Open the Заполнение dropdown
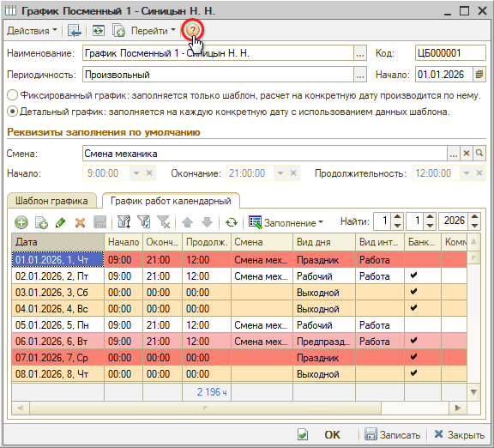Screen dimensions: 494x448 pyautogui.click(x=286, y=222)
